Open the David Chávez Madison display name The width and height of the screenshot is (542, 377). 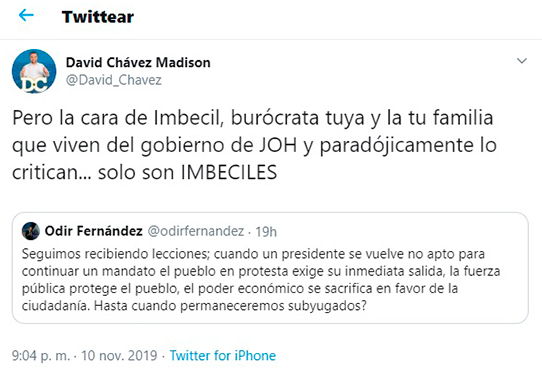coord(138,63)
